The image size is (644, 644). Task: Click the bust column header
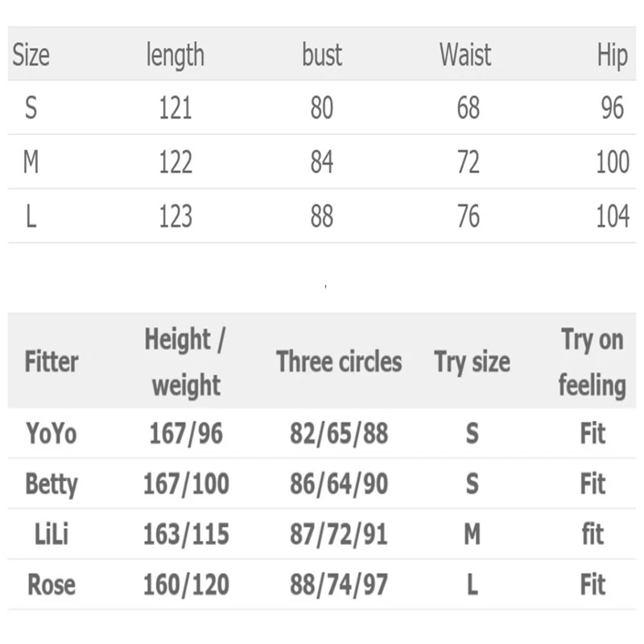pyautogui.click(x=322, y=55)
